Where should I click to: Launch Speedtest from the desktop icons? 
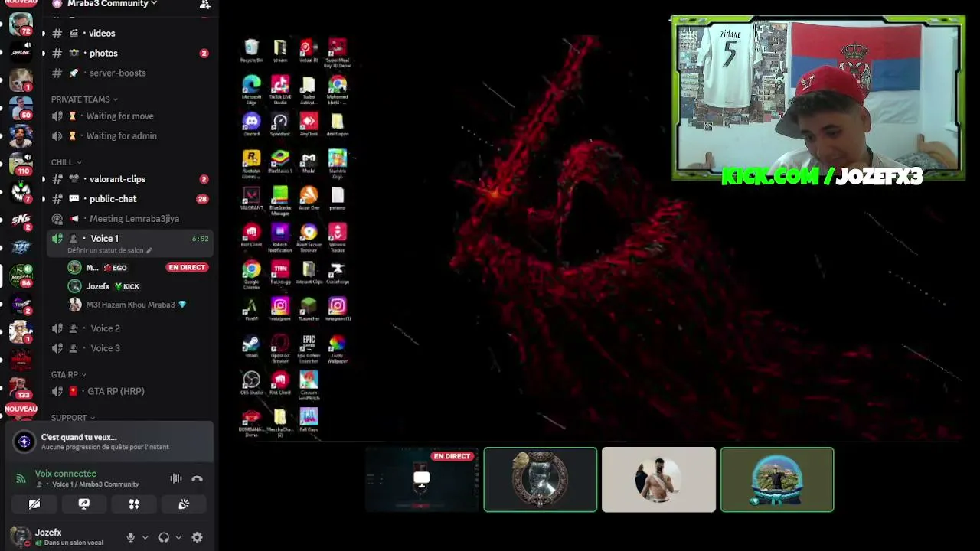coord(280,125)
